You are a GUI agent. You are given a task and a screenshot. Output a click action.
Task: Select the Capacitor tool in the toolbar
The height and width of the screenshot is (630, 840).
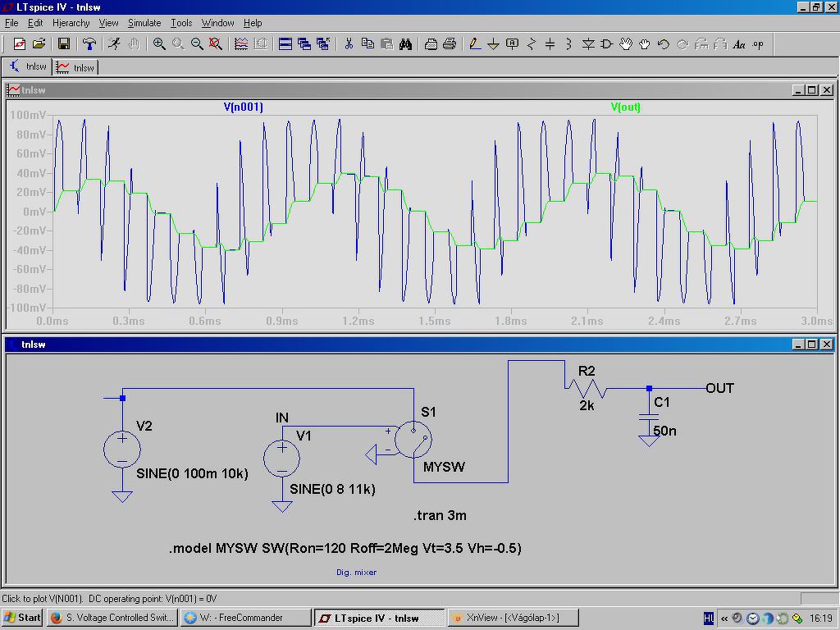coord(550,44)
